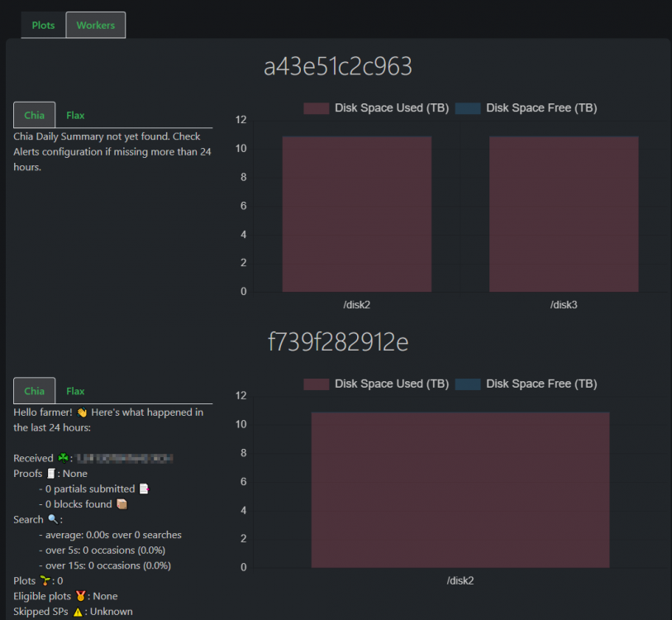Click the clover icon next to Received
Viewport: 672px width, 620px height.
(x=63, y=458)
